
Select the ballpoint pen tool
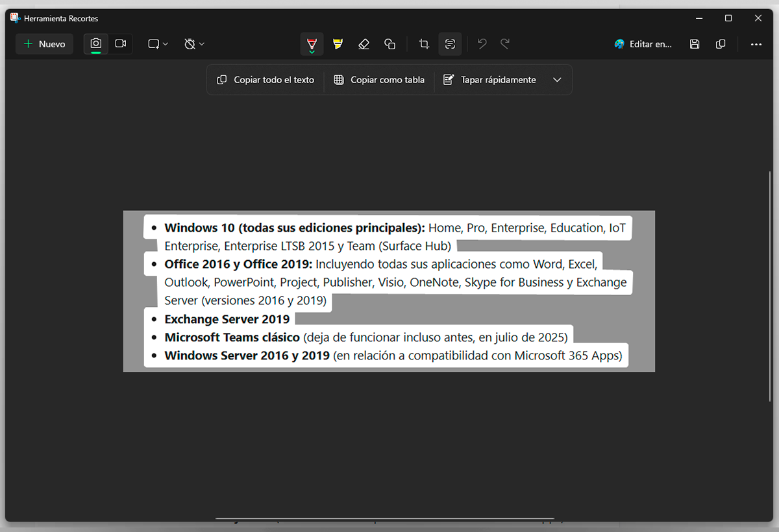312,44
